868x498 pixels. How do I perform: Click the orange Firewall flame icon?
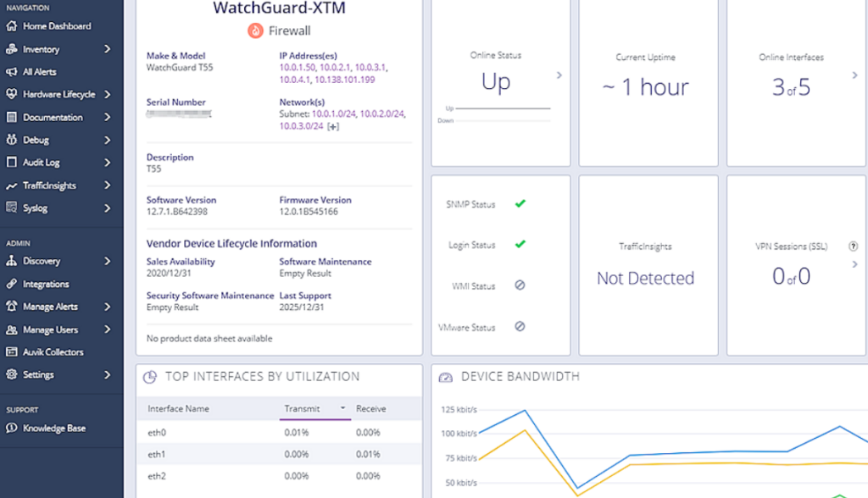point(255,31)
